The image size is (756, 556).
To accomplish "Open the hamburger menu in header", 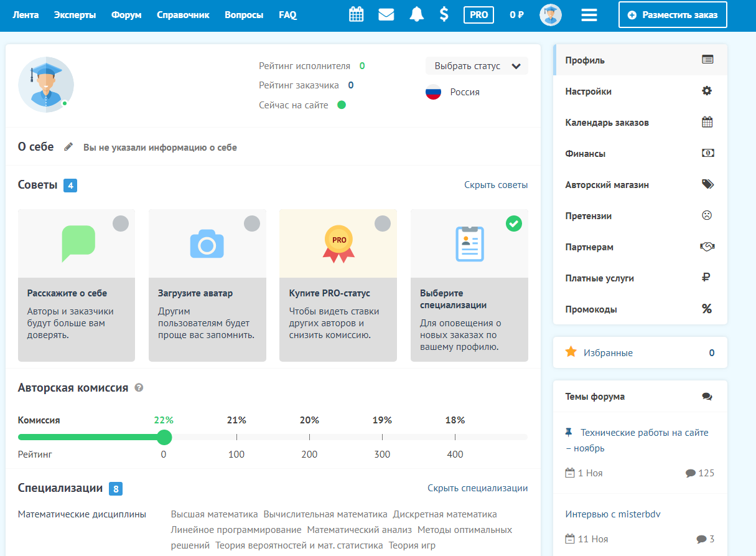I will click(x=589, y=15).
